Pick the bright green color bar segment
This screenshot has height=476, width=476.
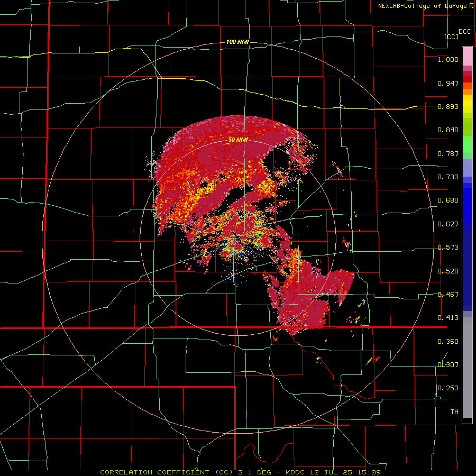[467, 144]
